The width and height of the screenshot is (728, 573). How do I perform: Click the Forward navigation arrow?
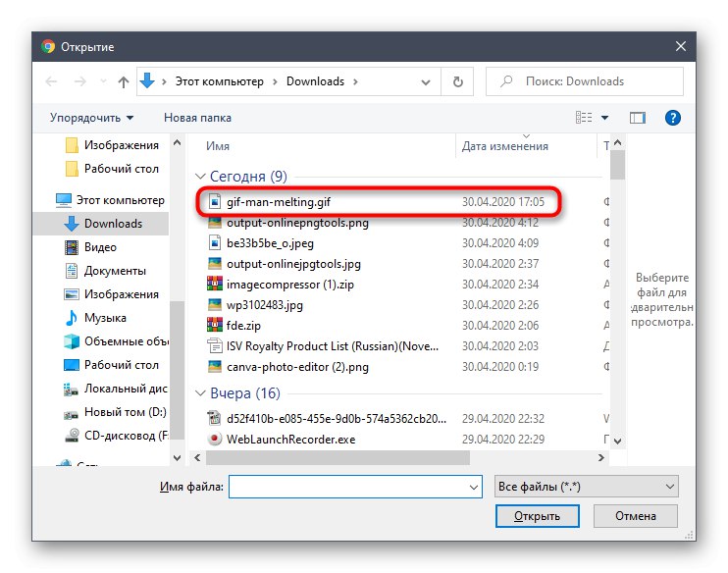(x=79, y=81)
